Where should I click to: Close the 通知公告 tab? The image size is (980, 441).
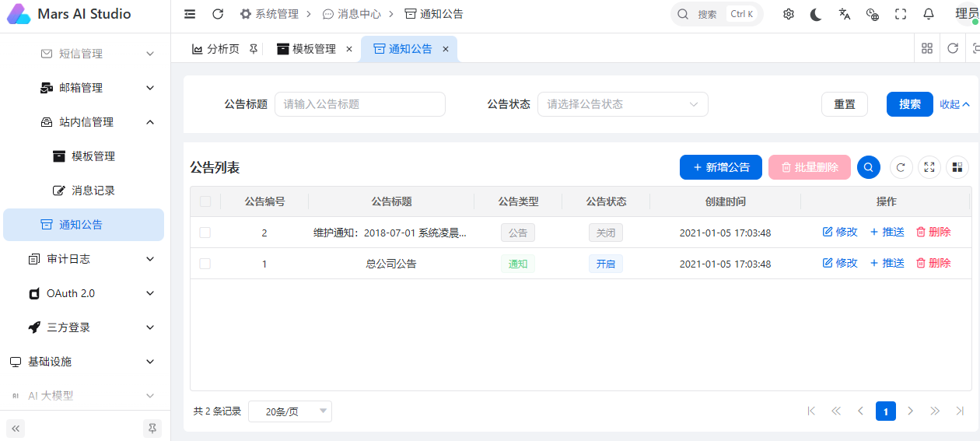coord(446,49)
